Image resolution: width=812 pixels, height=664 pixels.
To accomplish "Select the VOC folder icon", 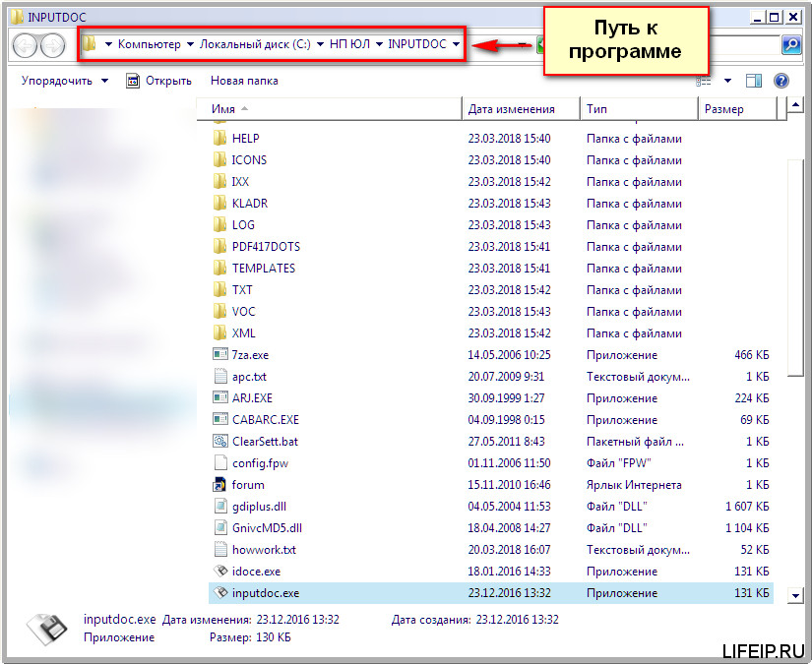I will coord(219,312).
